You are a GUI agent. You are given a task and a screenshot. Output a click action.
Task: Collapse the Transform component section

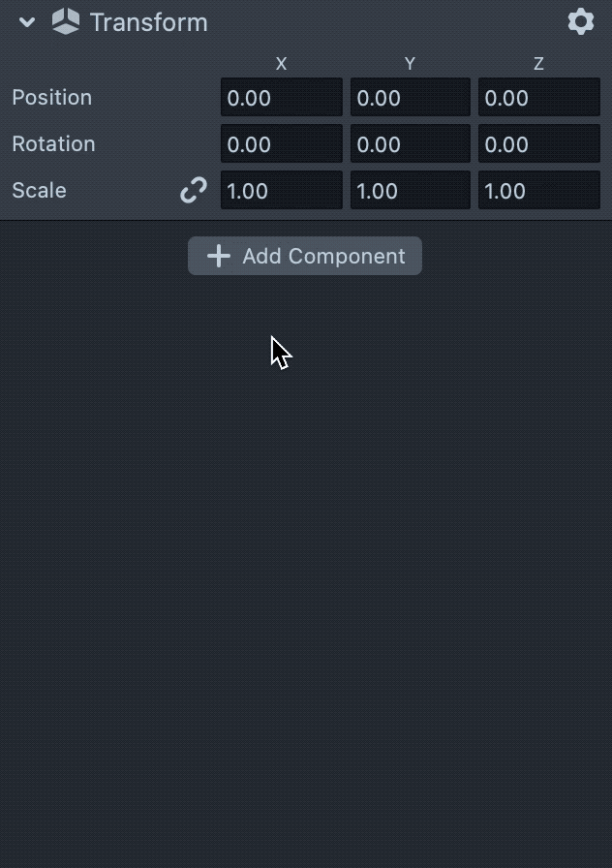27,22
